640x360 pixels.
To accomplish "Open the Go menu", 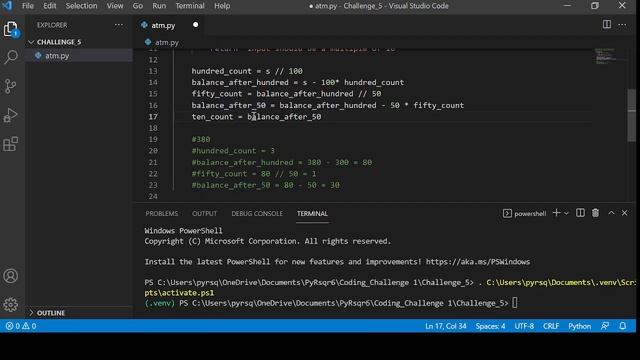I will tap(138, 6).
